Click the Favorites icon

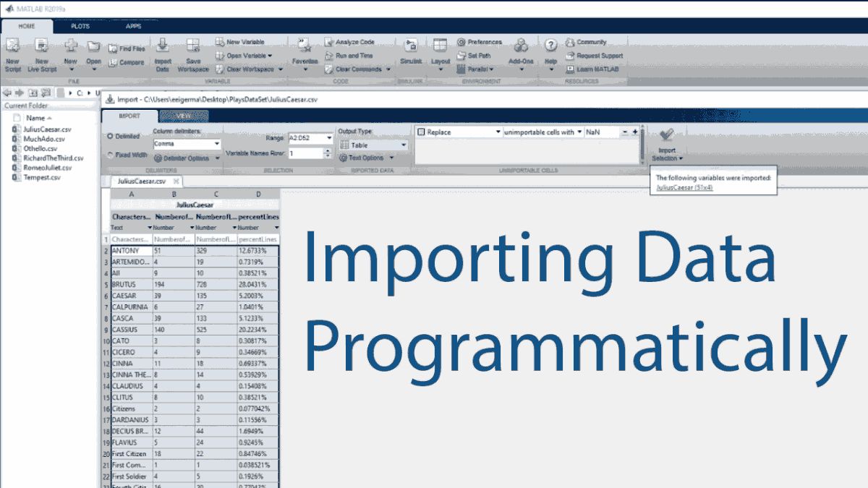point(305,51)
